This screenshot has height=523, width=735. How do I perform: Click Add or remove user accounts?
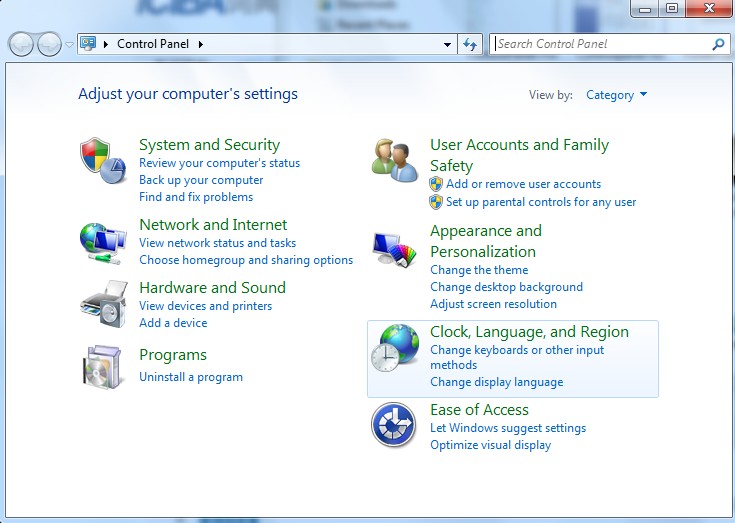(x=523, y=184)
